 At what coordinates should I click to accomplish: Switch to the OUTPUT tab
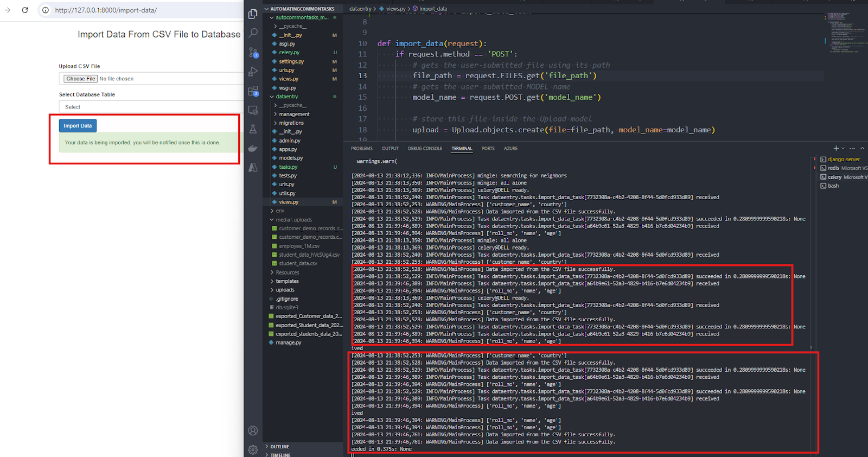(390, 148)
